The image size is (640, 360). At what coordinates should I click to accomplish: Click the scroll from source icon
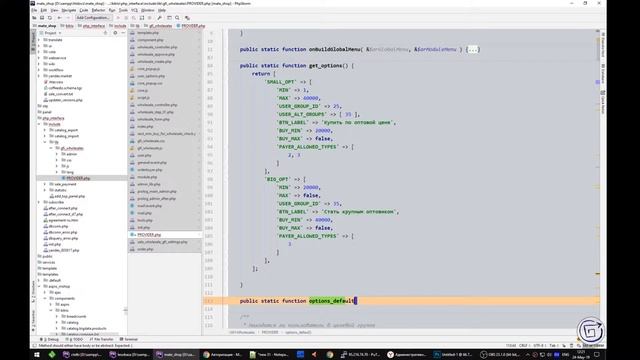coord(105,33)
